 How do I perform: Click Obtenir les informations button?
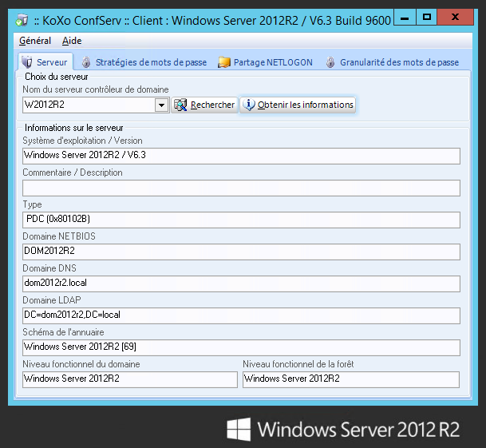(x=298, y=105)
